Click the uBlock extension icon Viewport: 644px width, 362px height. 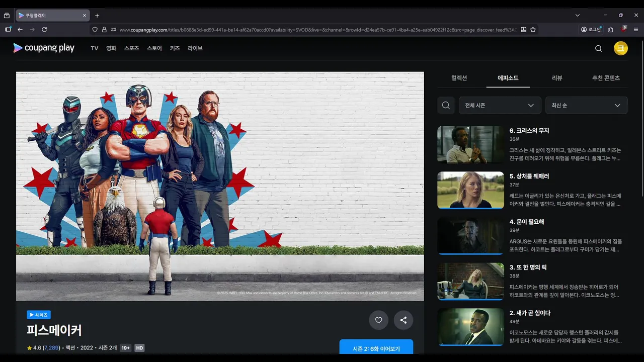623,29
